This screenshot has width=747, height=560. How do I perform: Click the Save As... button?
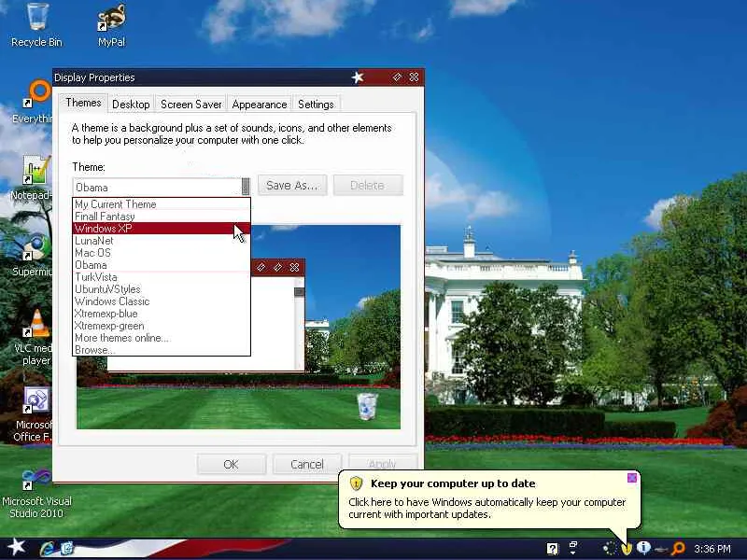click(x=292, y=185)
